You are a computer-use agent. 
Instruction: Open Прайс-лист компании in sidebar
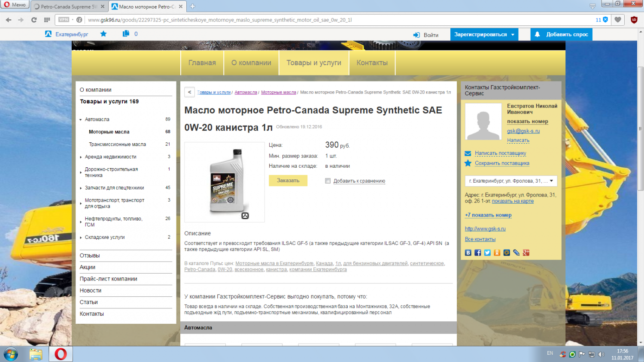[x=109, y=279]
